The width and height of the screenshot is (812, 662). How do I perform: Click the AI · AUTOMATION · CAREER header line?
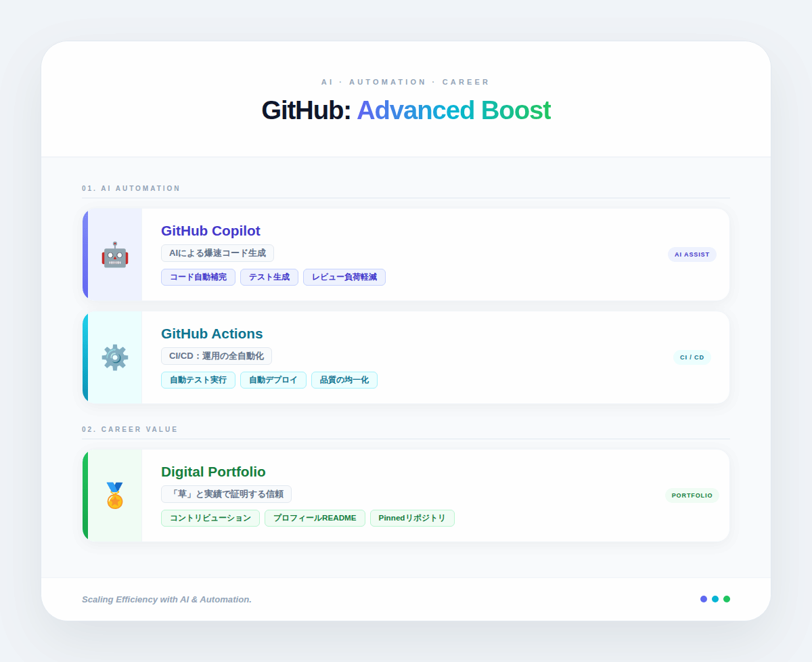406,82
